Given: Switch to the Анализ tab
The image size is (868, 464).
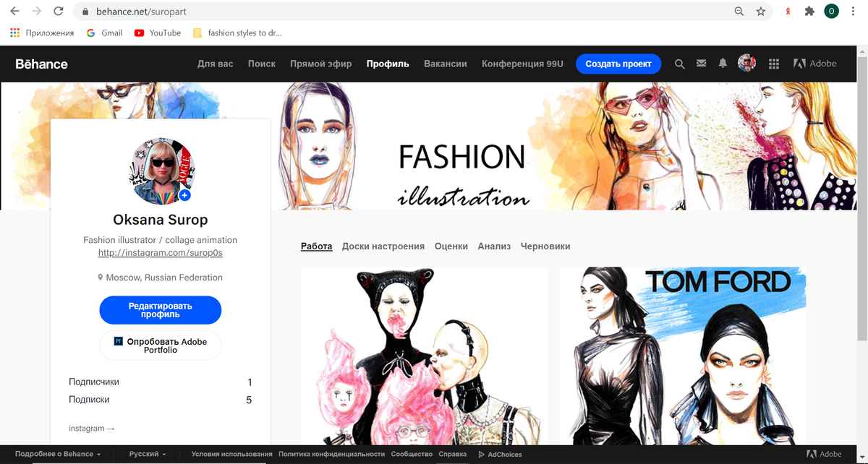Looking at the screenshot, I should pyautogui.click(x=494, y=246).
